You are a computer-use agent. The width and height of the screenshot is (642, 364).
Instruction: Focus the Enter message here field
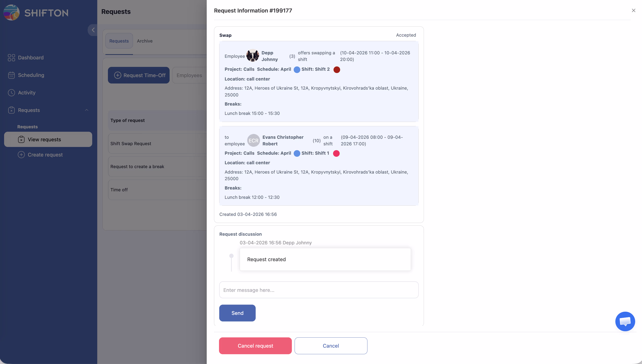tap(319, 290)
